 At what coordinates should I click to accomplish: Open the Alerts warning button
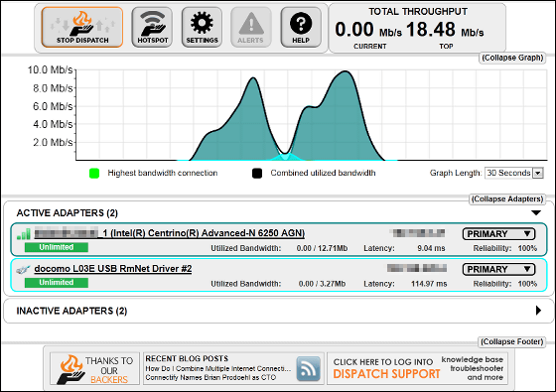(251, 28)
